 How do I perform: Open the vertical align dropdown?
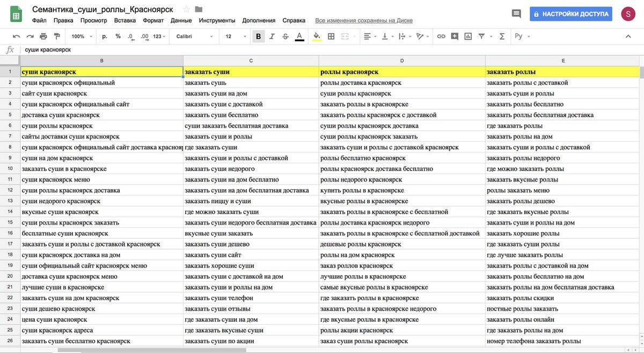[x=387, y=37]
